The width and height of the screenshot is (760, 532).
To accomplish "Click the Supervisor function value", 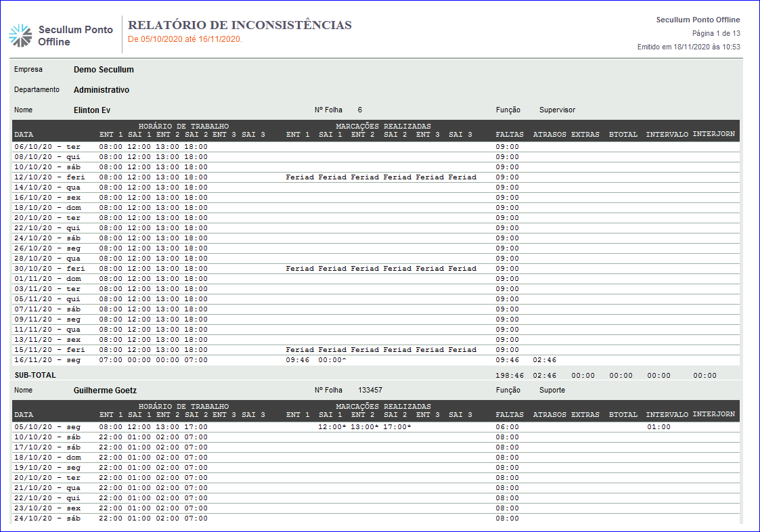I will pyautogui.click(x=557, y=110).
